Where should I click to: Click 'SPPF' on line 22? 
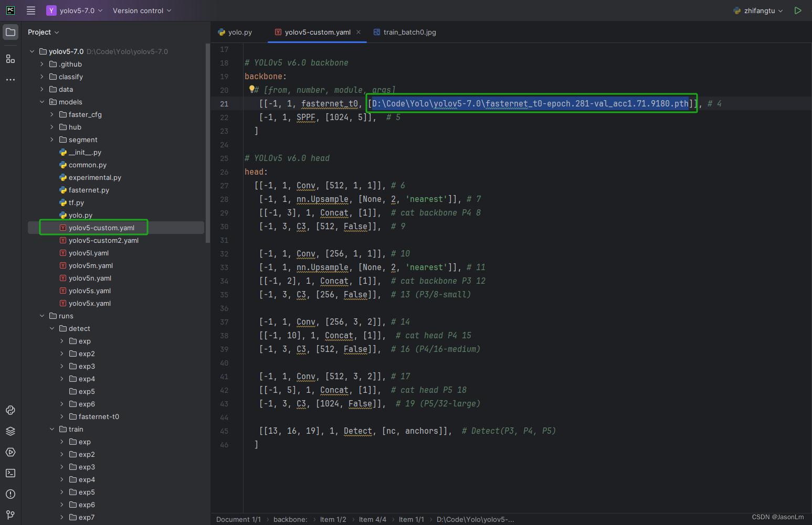(x=306, y=117)
